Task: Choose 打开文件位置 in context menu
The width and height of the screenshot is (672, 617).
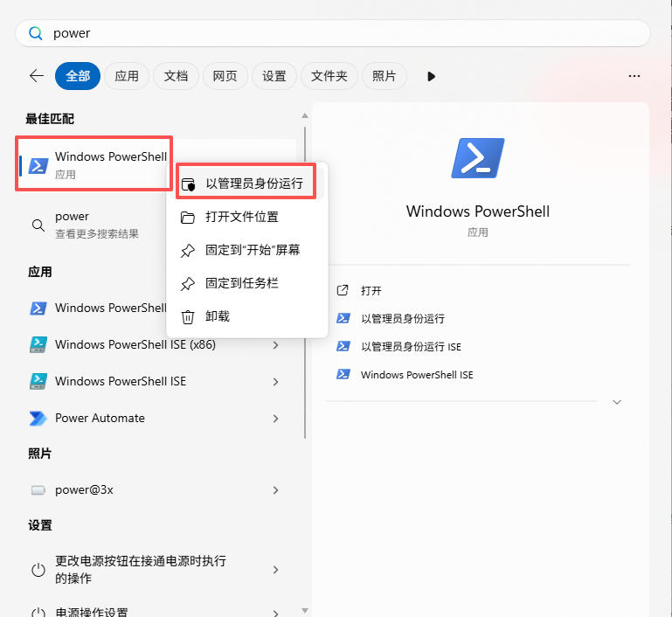Action: 246,217
